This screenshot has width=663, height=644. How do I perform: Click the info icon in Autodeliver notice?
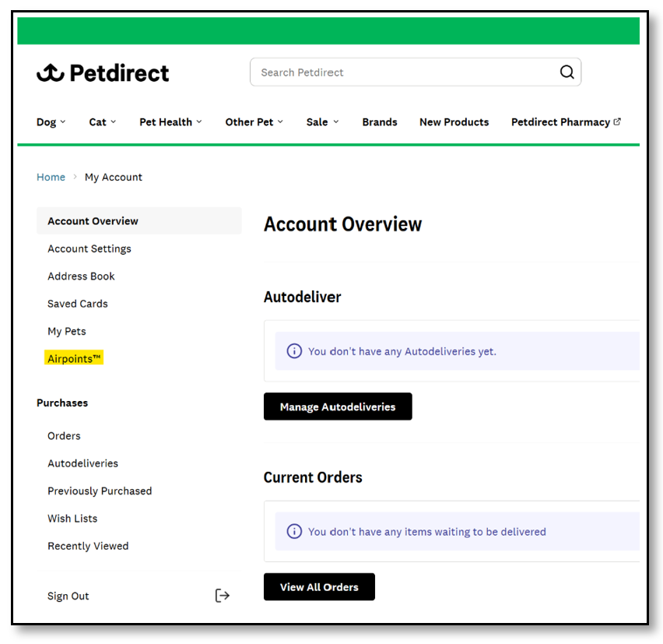(x=294, y=350)
